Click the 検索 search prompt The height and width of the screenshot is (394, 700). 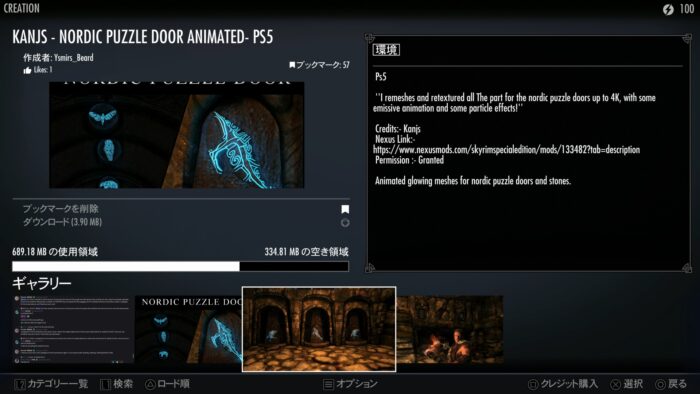pyautogui.click(x=117, y=384)
